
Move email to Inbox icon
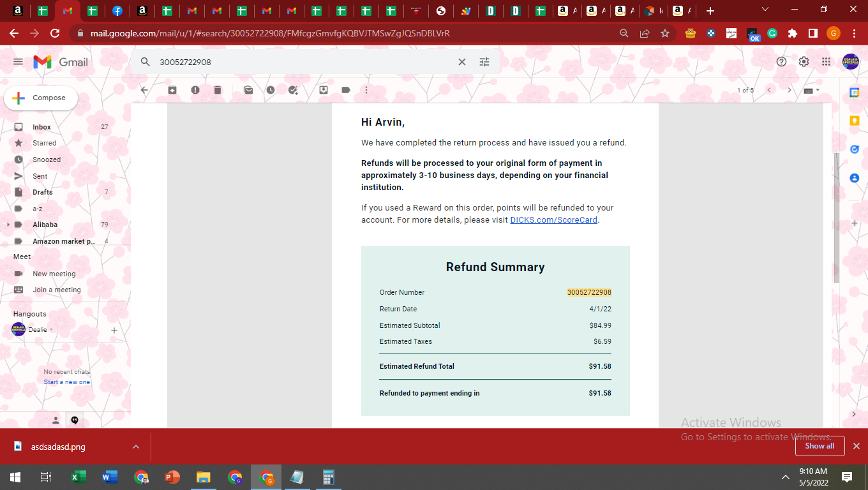click(324, 90)
